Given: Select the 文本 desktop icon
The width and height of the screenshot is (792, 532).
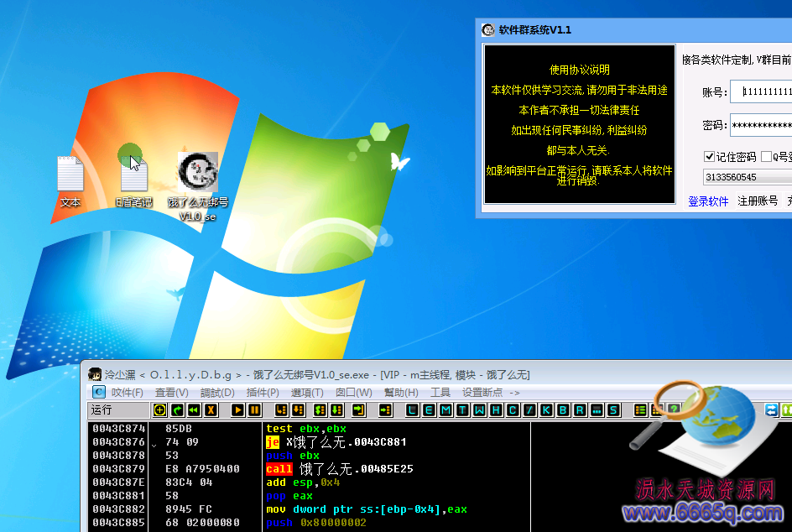Looking at the screenshot, I should 70,181.
